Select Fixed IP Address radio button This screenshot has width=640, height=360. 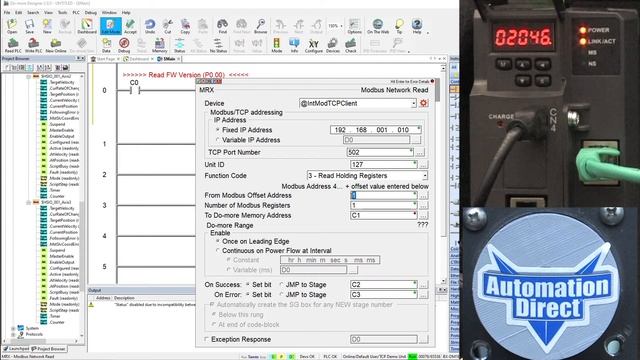click(x=218, y=130)
